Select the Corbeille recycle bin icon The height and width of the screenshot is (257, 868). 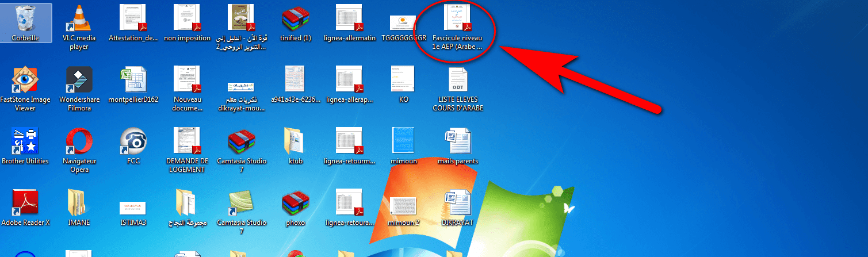pyautogui.click(x=25, y=23)
